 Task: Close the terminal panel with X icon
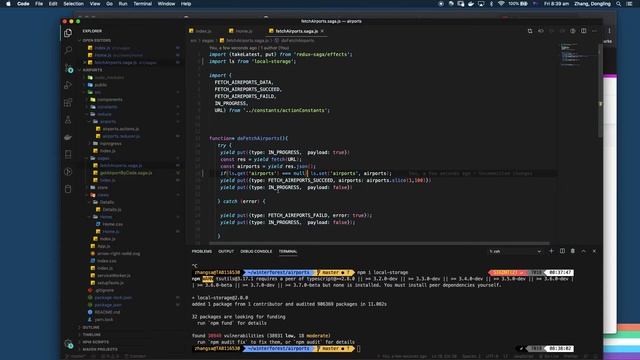pyautogui.click(x=594, y=251)
